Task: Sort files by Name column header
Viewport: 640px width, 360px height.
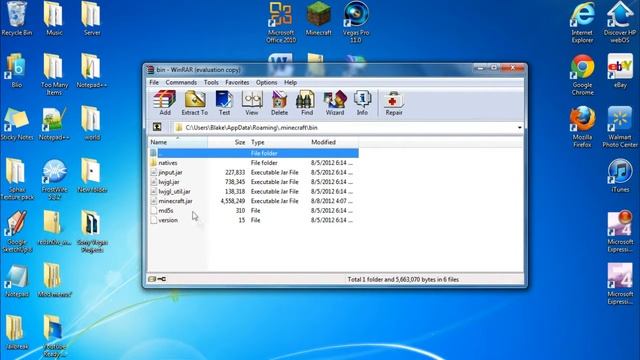Action: coord(178,142)
